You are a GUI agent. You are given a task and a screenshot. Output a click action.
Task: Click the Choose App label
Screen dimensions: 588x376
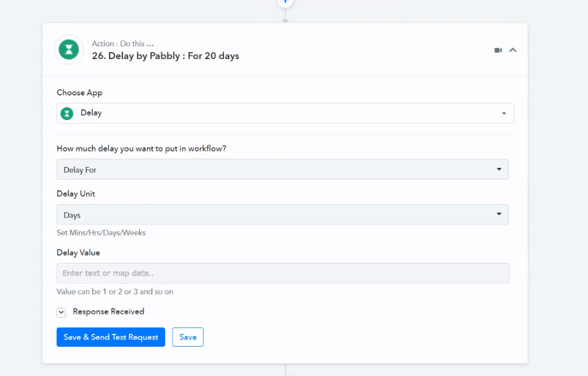[x=80, y=93]
